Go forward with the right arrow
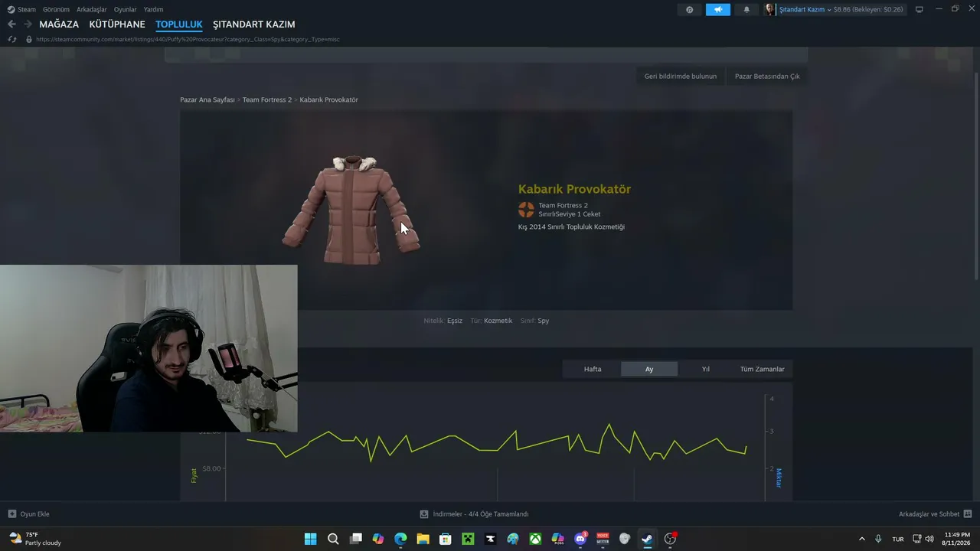 click(28, 24)
